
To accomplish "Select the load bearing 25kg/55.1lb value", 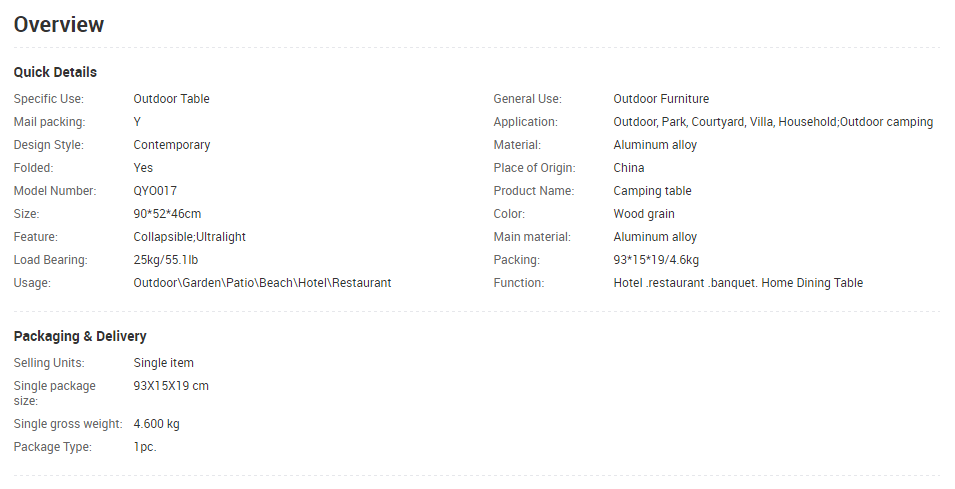I will tap(166, 260).
